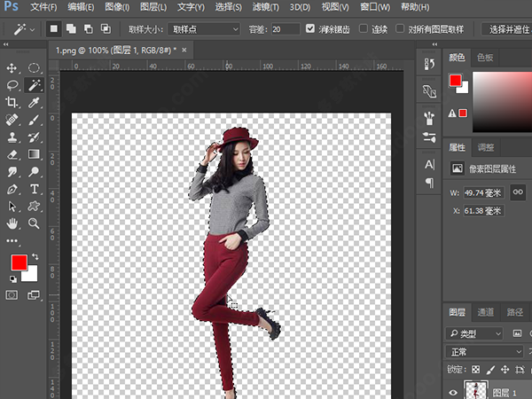Open the 取样大小 dropdown
Image resolution: width=532 pixels, height=399 pixels.
coord(204,29)
